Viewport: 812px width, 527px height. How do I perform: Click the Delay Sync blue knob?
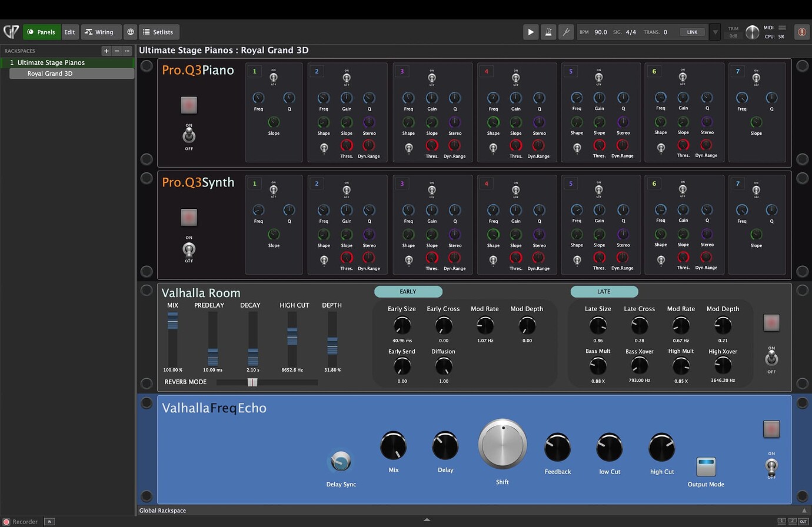pos(341,462)
